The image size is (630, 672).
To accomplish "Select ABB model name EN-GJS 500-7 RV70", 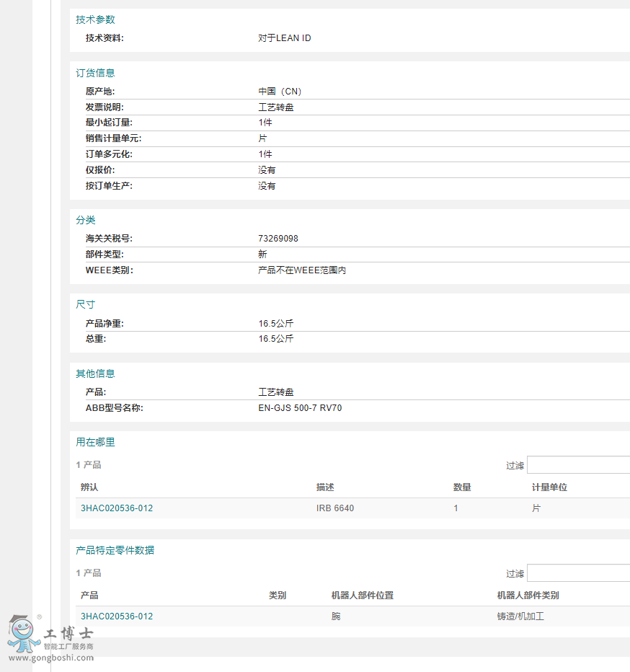I will [x=300, y=408].
